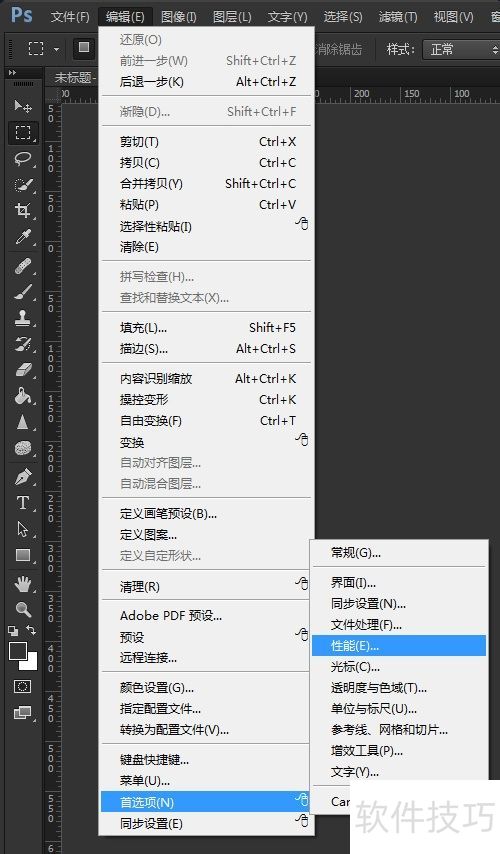Open the 文件(F) menu

[70, 17]
